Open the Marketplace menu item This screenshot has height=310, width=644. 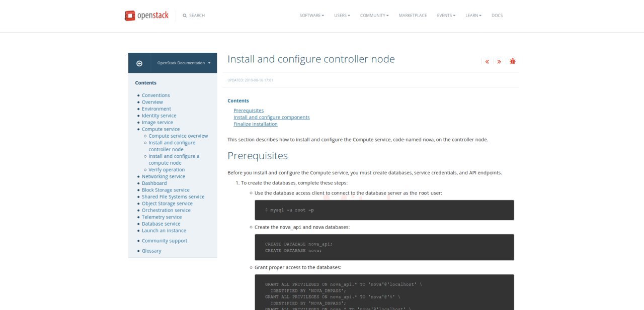coord(413,16)
